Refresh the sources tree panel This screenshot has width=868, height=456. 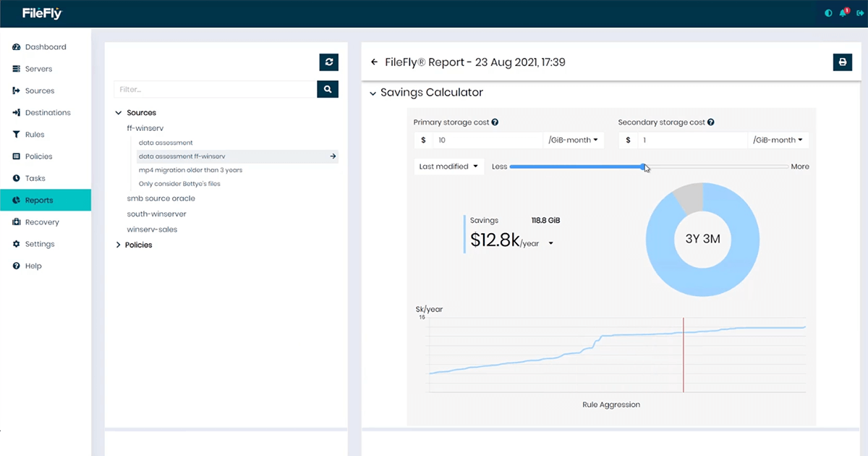click(328, 62)
